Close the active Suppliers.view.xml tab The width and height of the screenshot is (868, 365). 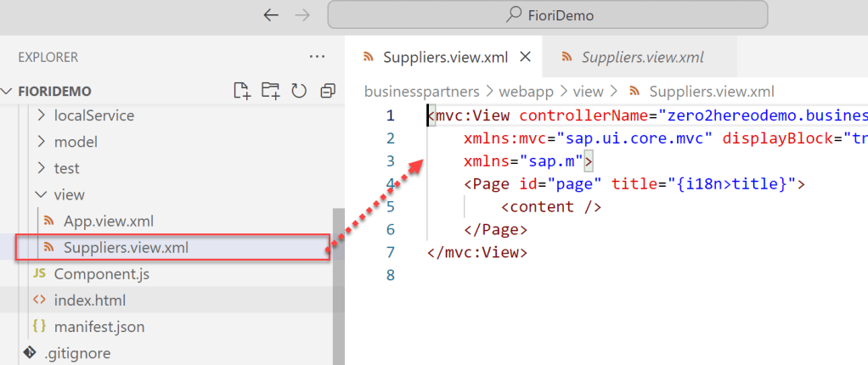point(524,57)
